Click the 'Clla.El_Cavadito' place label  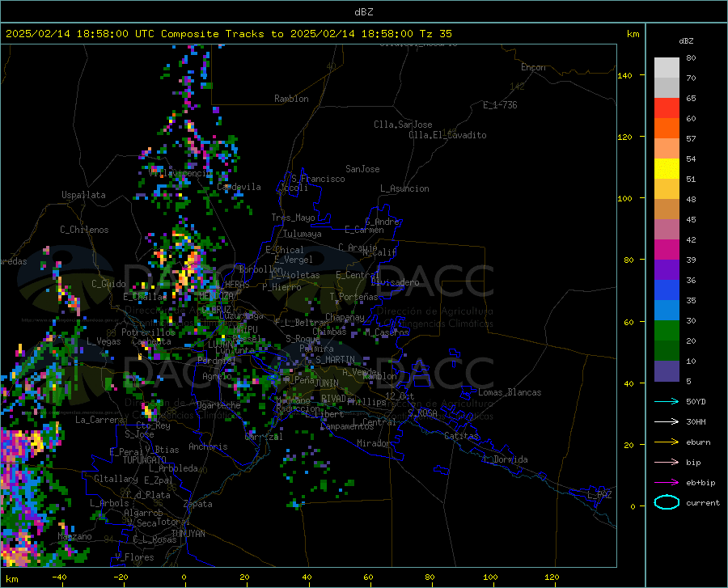pos(447,135)
